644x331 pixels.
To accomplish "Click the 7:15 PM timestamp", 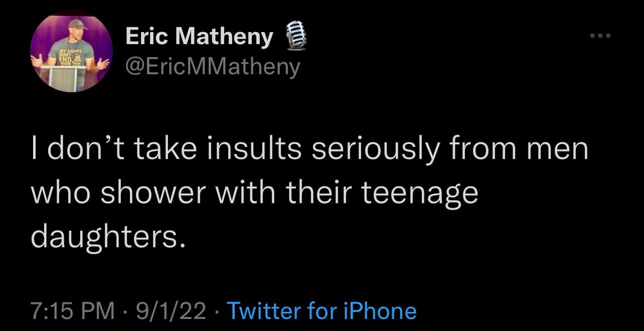I will click(x=73, y=311).
